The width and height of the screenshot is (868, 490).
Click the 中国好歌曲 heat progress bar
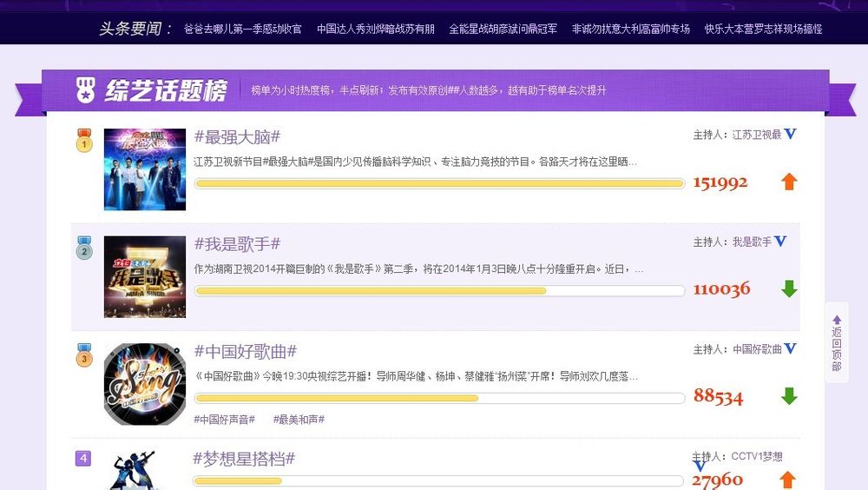tap(439, 398)
